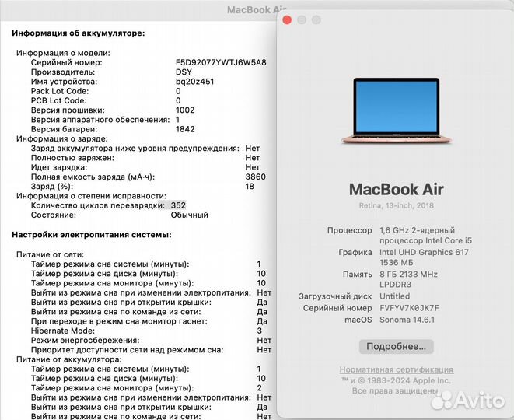Viewport: 514px width, 420px height.
Task: Click the Pack Lot Code label
Action: [x=60, y=91]
